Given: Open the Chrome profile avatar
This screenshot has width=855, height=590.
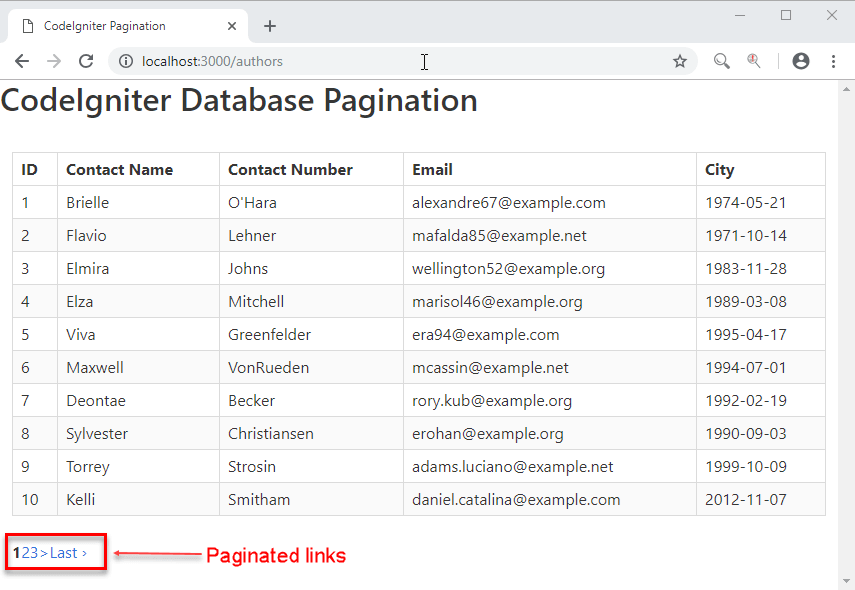Looking at the screenshot, I should [800, 62].
